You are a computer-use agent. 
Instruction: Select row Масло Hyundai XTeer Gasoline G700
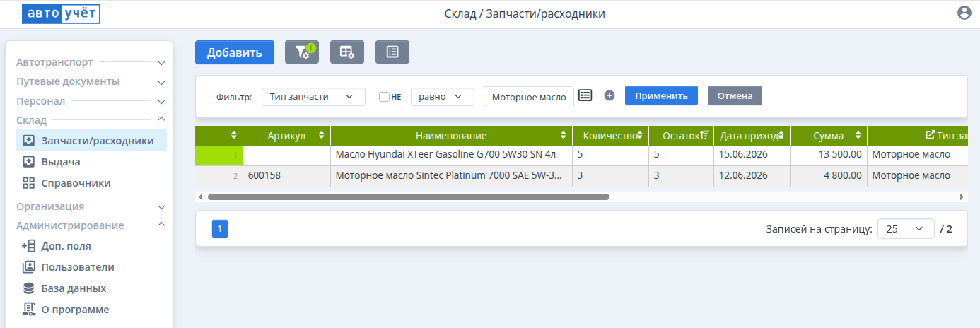click(581, 156)
